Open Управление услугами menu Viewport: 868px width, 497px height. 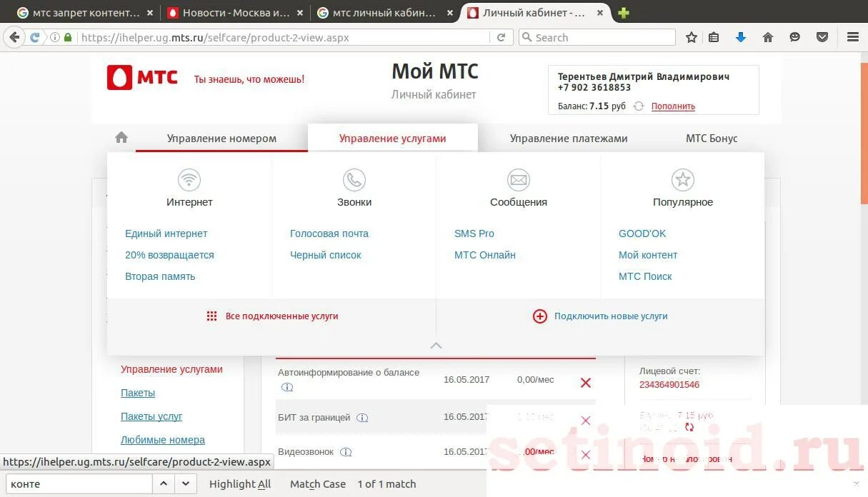click(x=392, y=139)
